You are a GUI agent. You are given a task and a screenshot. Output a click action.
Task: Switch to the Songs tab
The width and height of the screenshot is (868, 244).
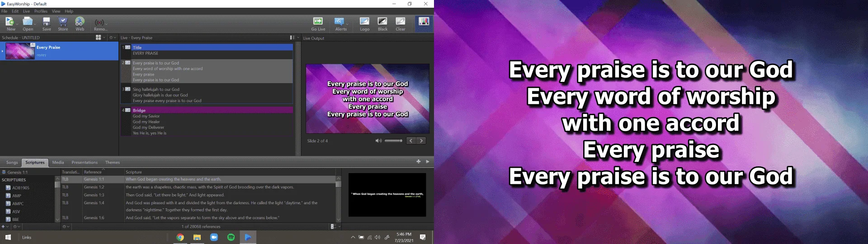[x=12, y=162]
